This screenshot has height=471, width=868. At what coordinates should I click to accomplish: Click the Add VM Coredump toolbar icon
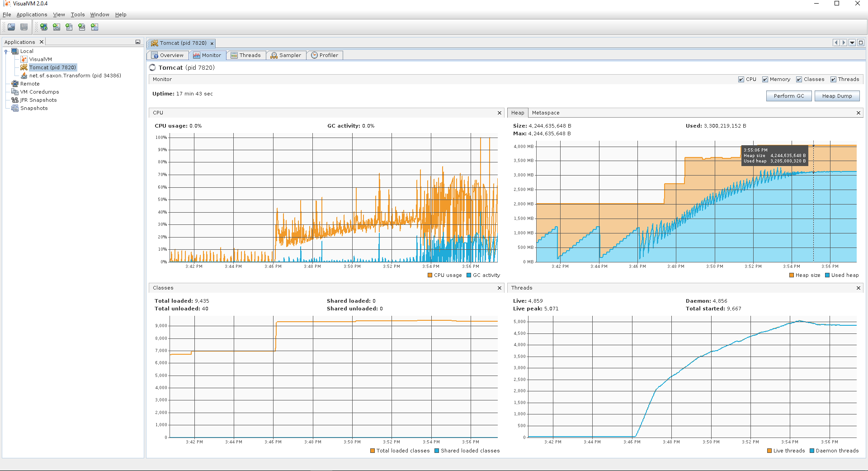pos(69,27)
